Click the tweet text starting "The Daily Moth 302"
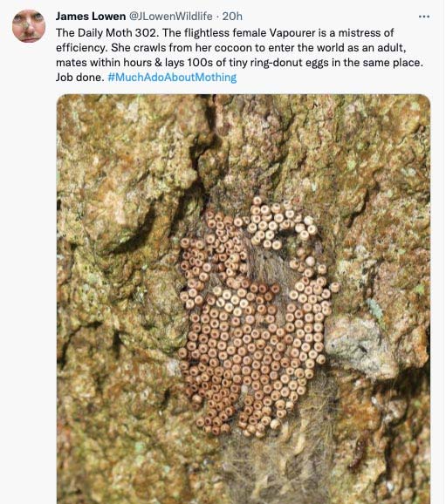Viewport: 446px width, 504px height. pyautogui.click(x=239, y=55)
